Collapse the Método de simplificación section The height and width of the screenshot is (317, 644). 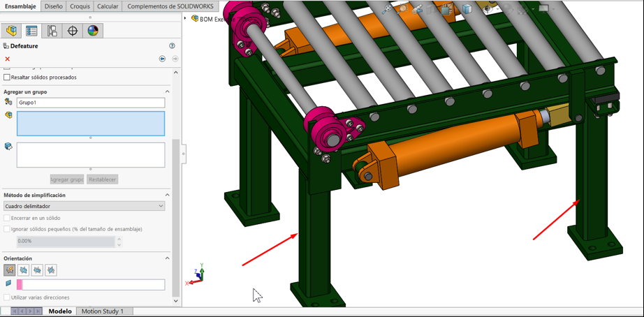point(167,195)
